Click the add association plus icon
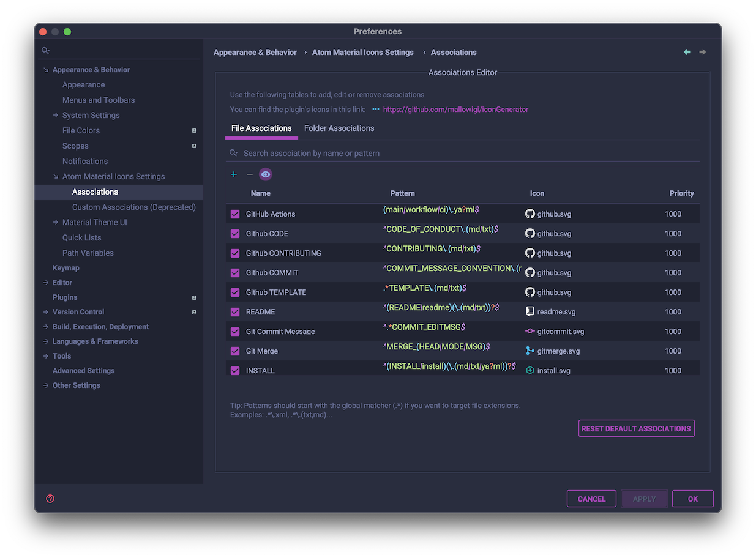 (233, 174)
